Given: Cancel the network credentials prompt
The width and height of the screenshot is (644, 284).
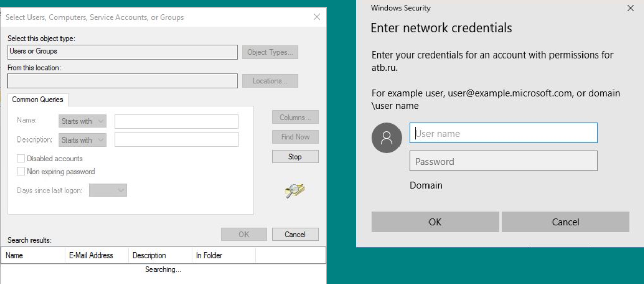Looking at the screenshot, I should click(565, 222).
